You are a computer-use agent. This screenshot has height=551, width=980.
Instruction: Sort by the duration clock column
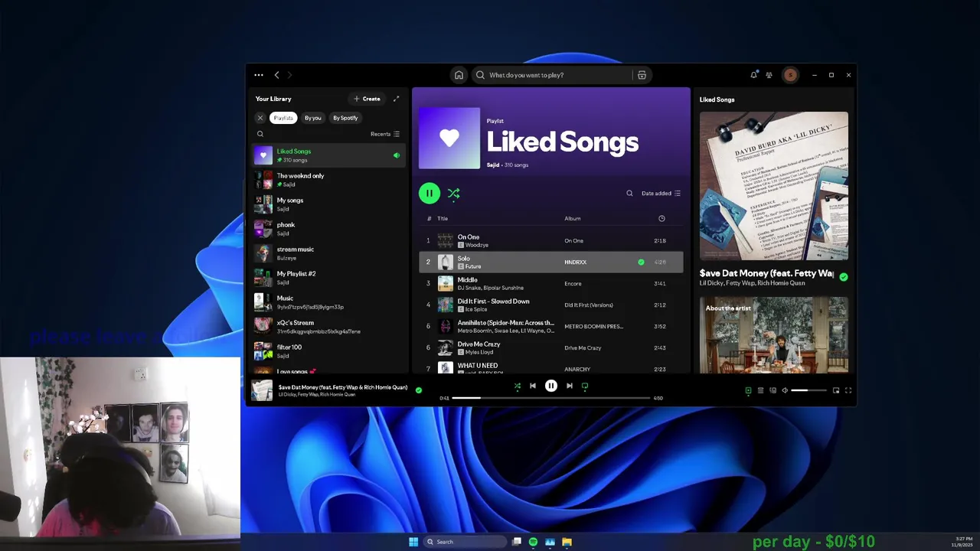pyautogui.click(x=661, y=219)
